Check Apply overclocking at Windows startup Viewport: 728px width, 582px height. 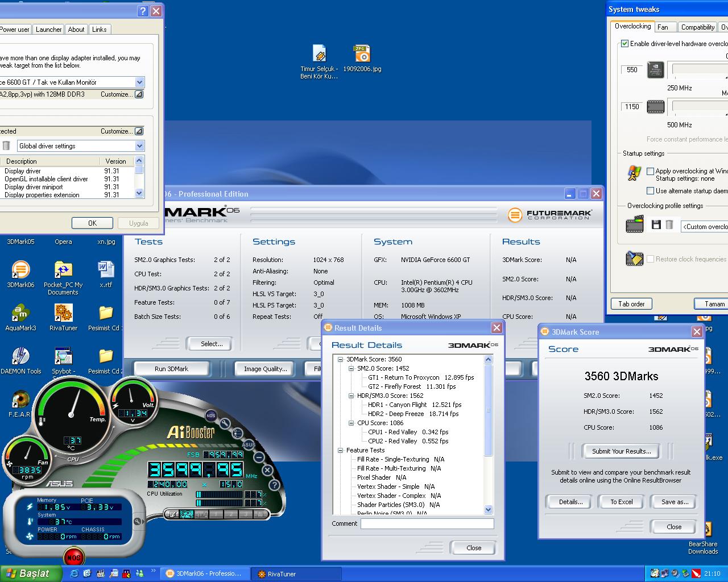point(650,171)
